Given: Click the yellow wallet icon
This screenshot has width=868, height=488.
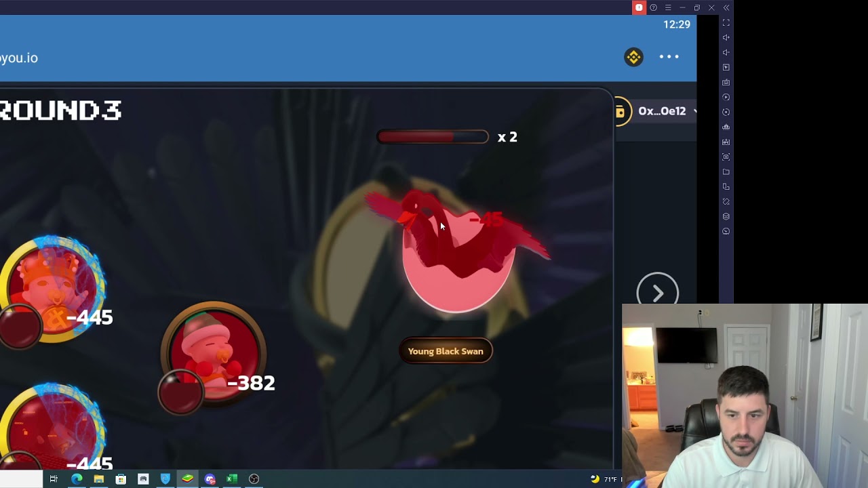Looking at the screenshot, I should click(x=620, y=112).
